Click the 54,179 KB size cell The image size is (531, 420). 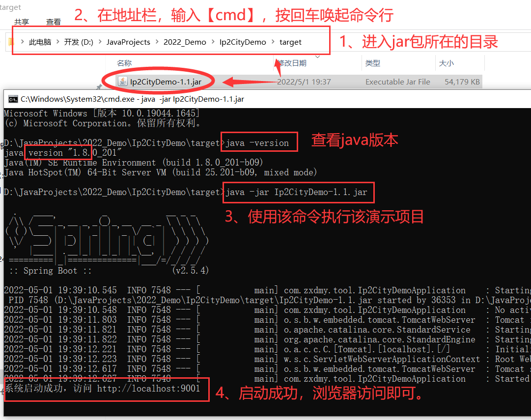point(462,82)
